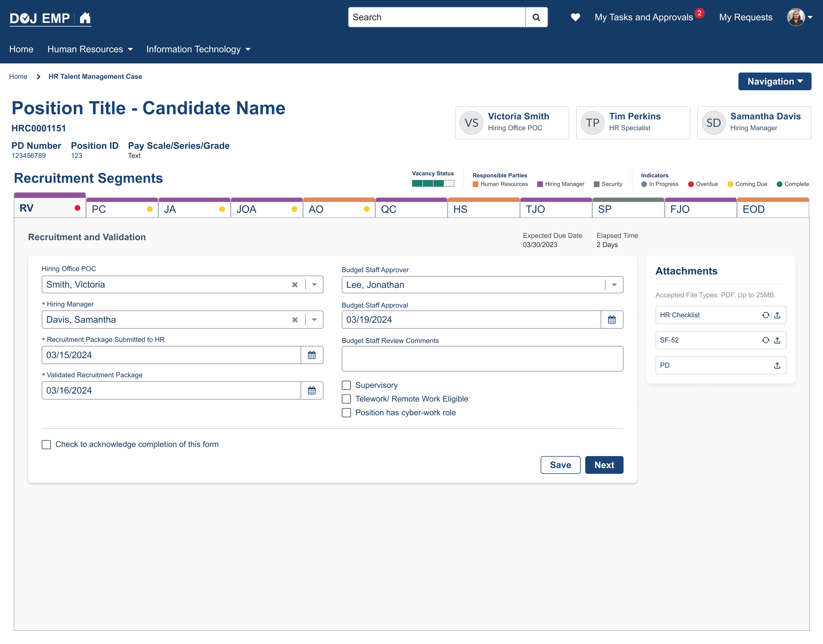
Task: Click the home icon beside DOJ EMP logo
Action: 85,18
